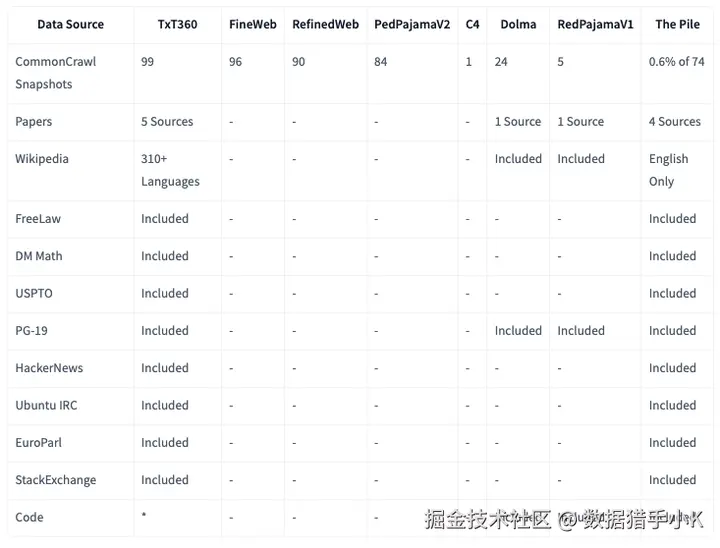The width and height of the screenshot is (720, 548).
Task: Click the HackerNews row label
Action: tap(49, 368)
